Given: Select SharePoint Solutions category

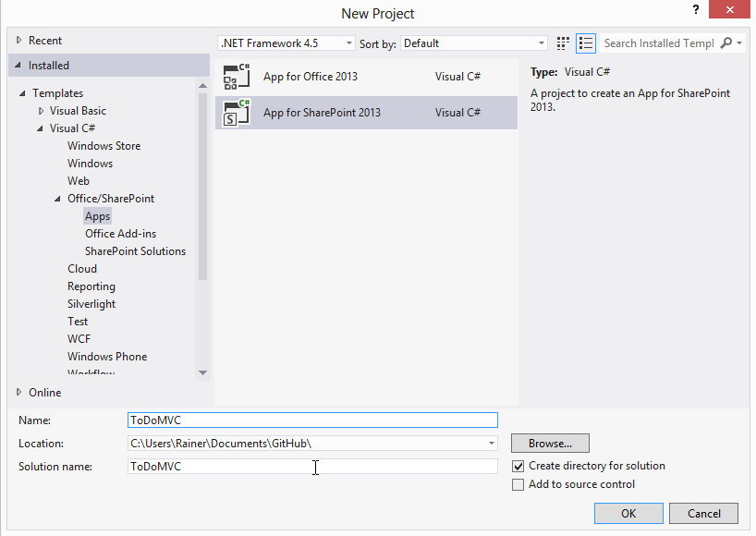Looking at the screenshot, I should 136,251.
